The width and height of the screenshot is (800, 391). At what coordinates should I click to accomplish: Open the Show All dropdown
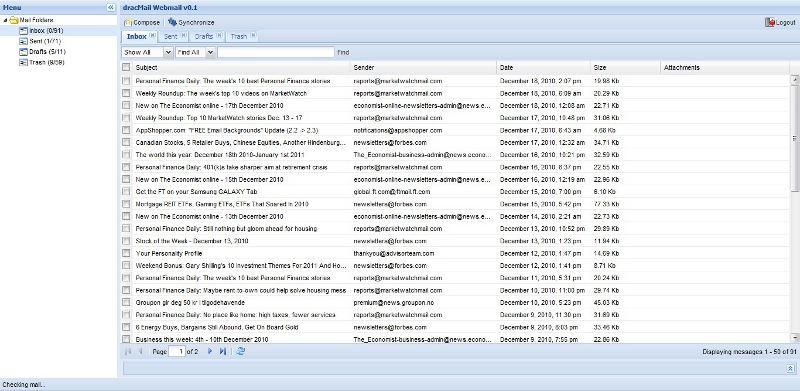tap(168, 52)
